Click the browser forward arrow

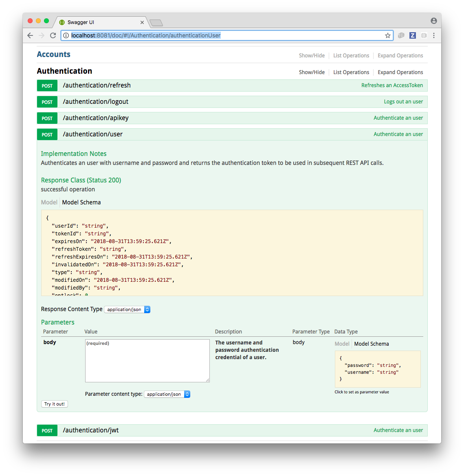[x=42, y=35]
